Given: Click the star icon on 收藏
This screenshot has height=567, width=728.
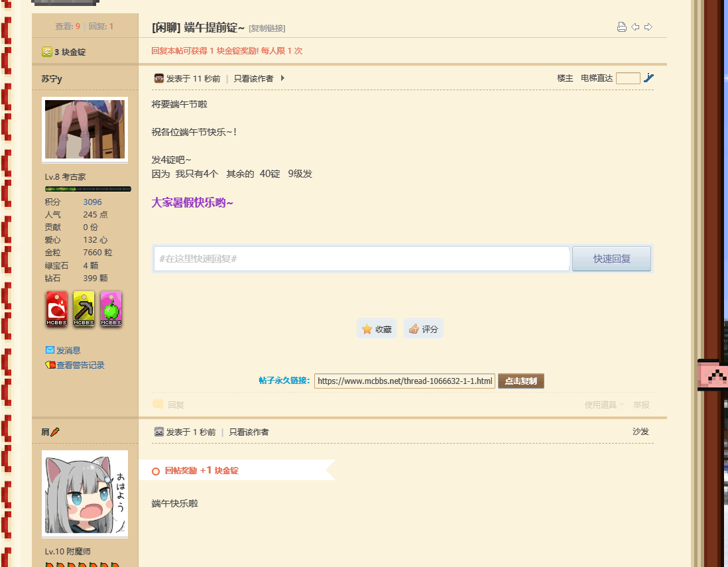Looking at the screenshot, I should coord(367,329).
